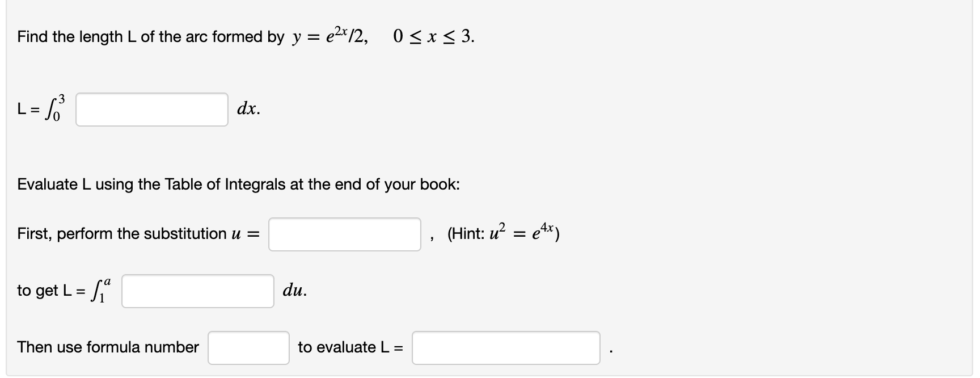Click the integrand input box after L equals
The width and height of the screenshot is (980, 378).
pyautogui.click(x=151, y=110)
